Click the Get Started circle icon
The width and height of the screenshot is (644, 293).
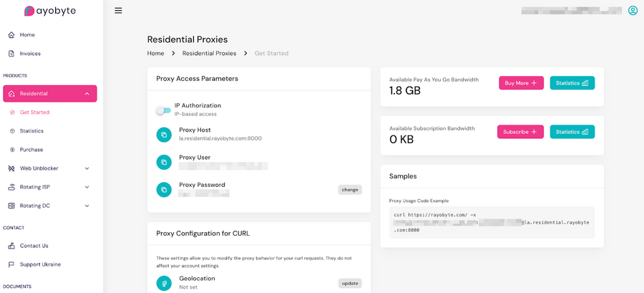point(12,112)
